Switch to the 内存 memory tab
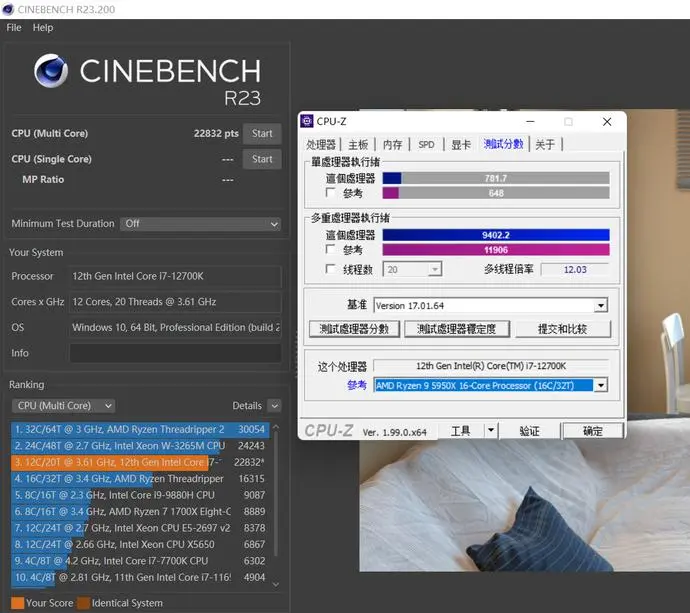 392,144
